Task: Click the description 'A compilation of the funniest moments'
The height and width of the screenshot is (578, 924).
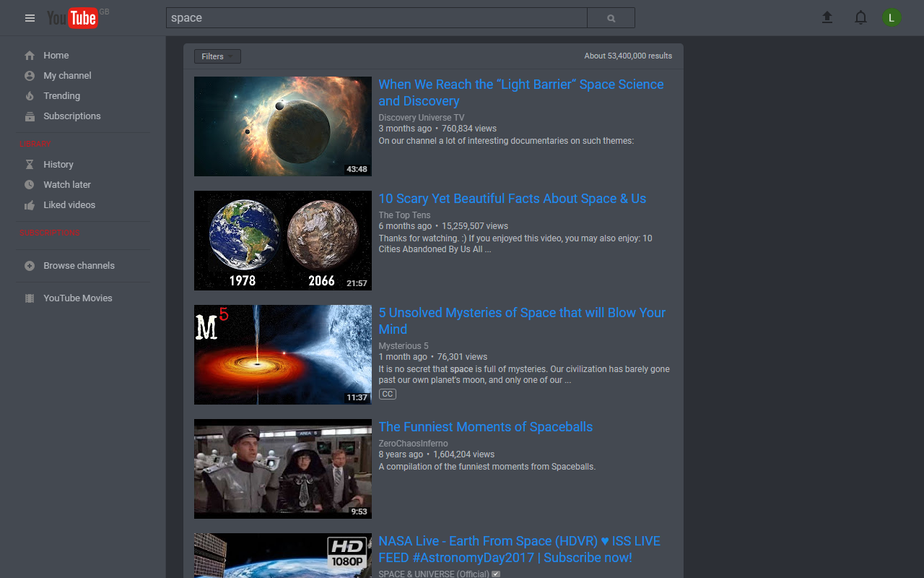Action: coord(487,467)
